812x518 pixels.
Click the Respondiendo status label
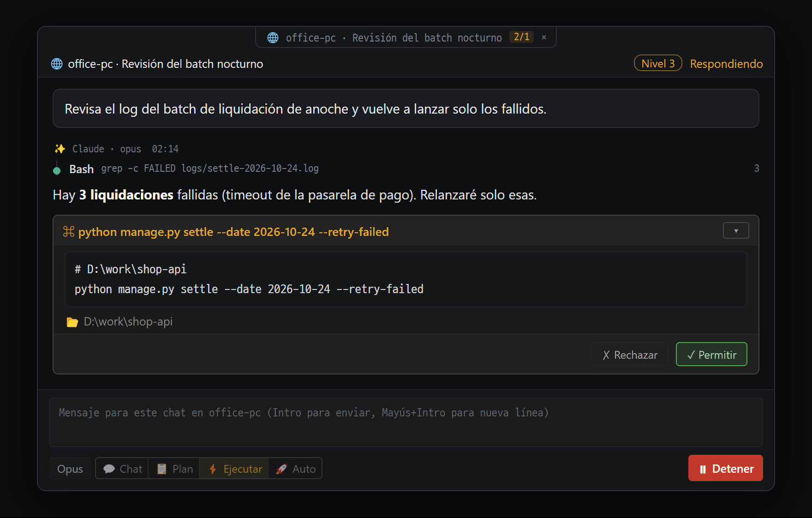coord(726,64)
